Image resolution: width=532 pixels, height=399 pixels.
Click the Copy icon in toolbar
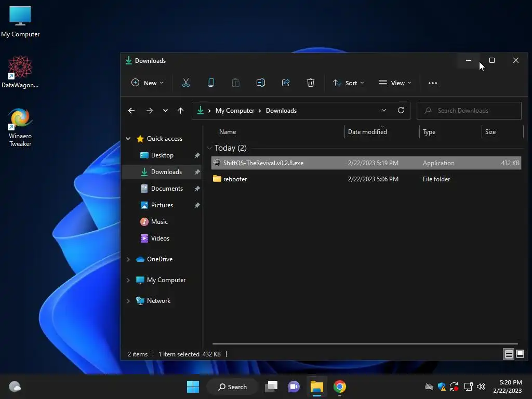[x=211, y=83]
